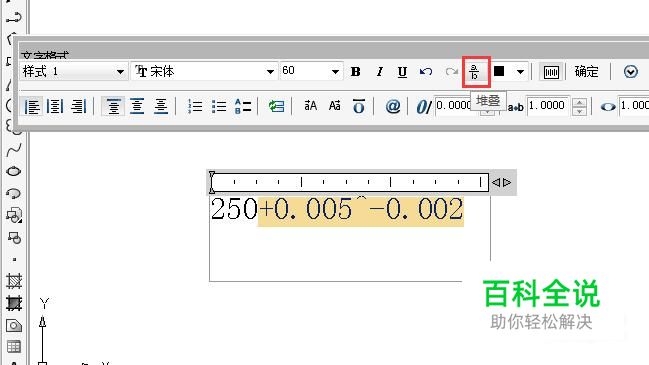Click the oblique angle field 0.0000
This screenshot has width=649, height=365.
pyautogui.click(x=454, y=105)
